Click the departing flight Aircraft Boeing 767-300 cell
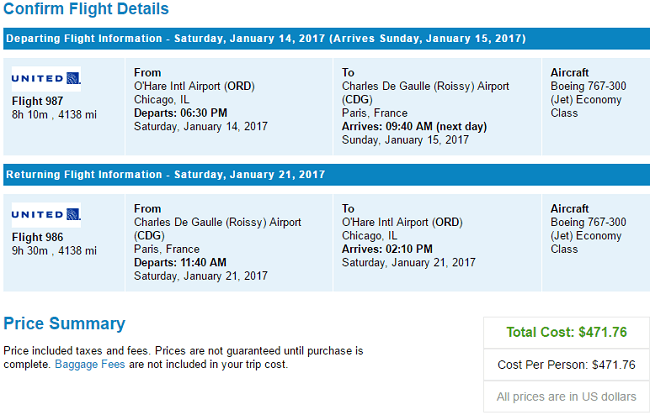This screenshot has width=650, height=415. [596, 107]
